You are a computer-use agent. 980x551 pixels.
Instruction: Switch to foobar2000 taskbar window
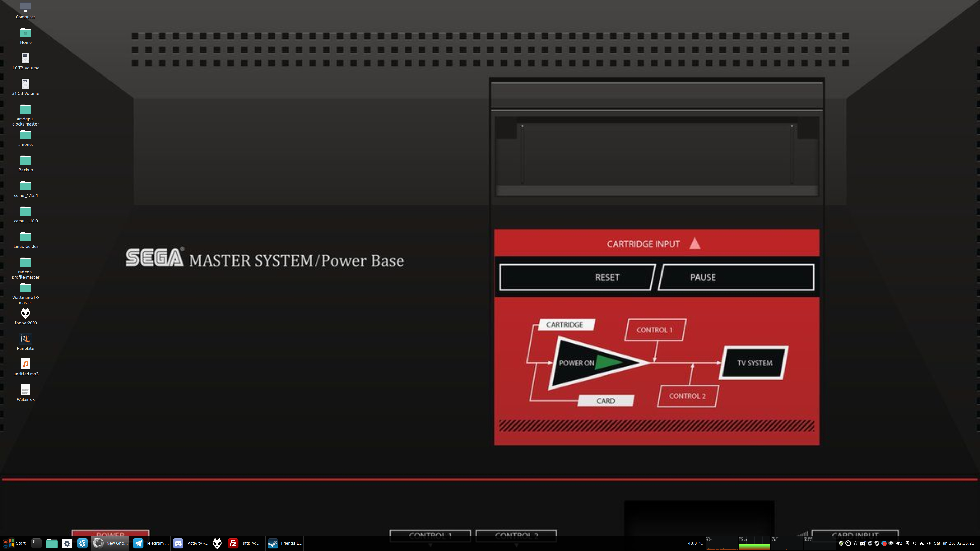(x=217, y=543)
